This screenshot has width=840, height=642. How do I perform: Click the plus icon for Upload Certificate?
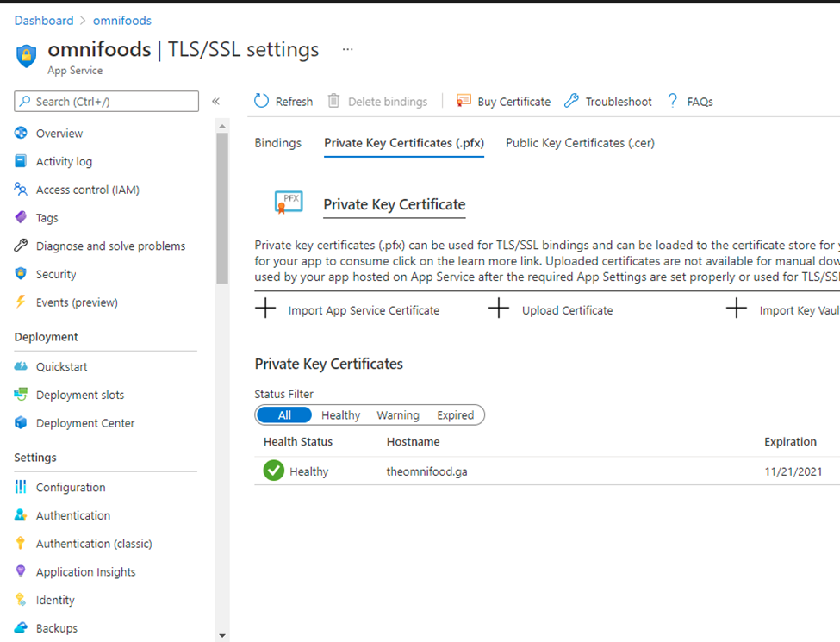click(499, 309)
